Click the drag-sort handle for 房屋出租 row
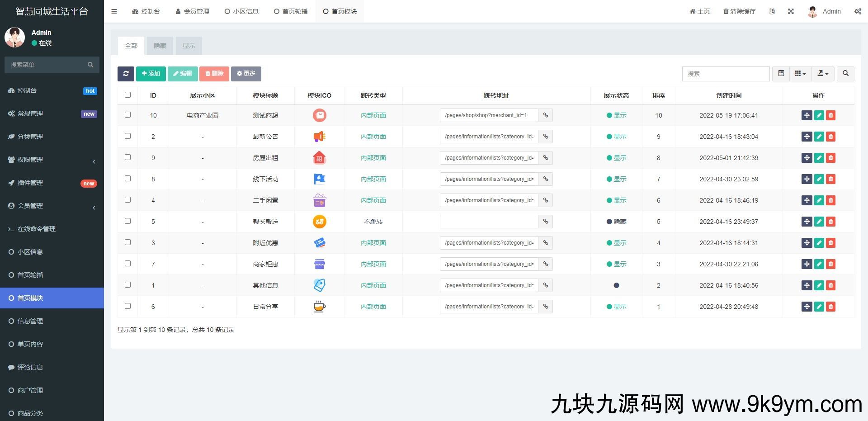The image size is (868, 421). click(807, 158)
